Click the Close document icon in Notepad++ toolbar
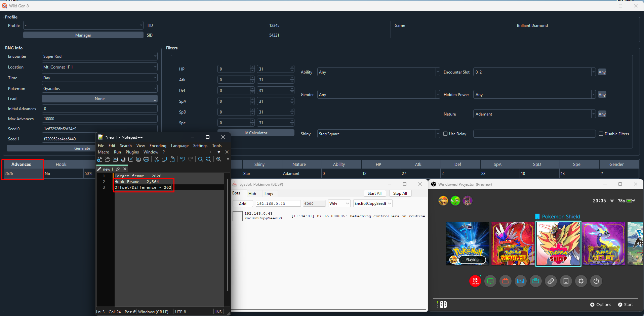The image size is (644, 316). coord(131,159)
